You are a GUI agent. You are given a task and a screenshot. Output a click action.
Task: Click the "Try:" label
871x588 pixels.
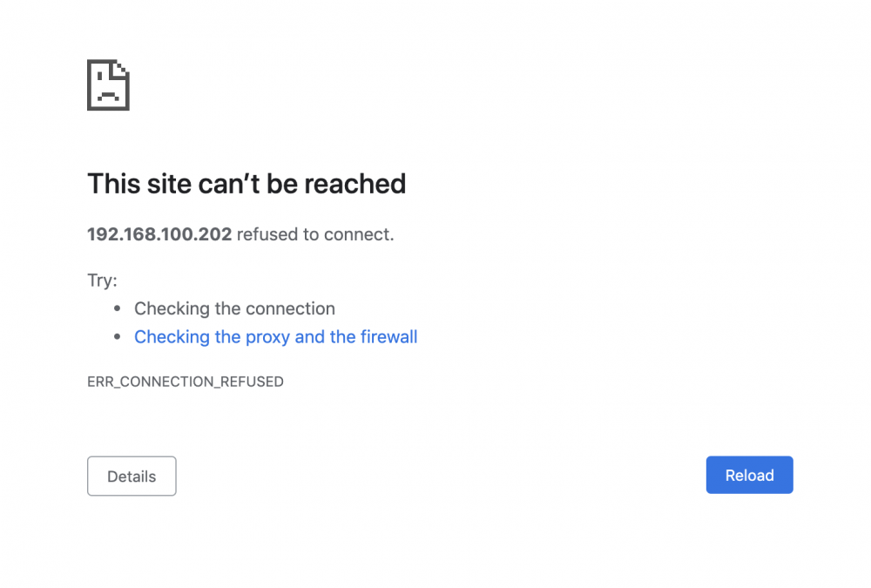(102, 280)
